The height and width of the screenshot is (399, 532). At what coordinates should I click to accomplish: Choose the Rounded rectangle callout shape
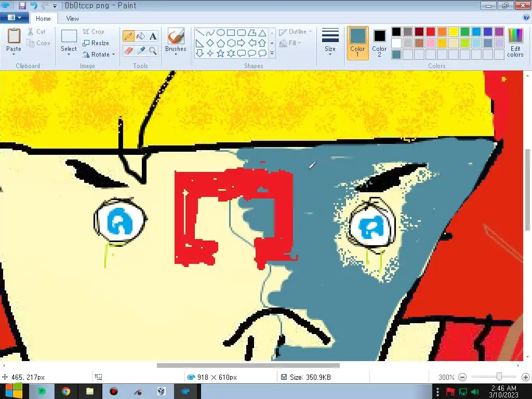(x=241, y=54)
